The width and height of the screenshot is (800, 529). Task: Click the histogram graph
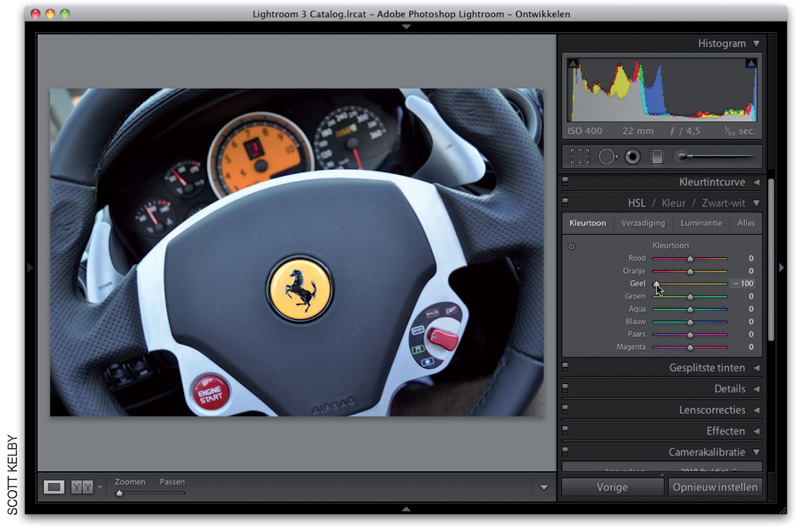[662, 90]
